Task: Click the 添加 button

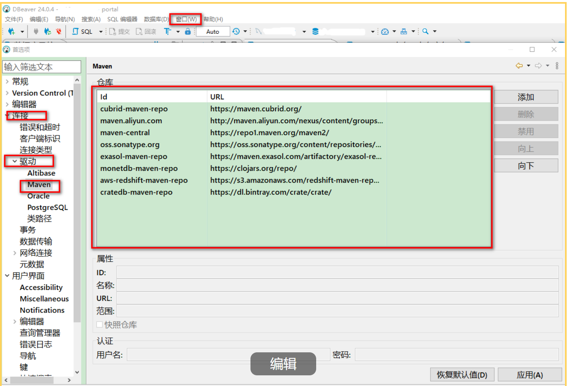Action: point(526,97)
